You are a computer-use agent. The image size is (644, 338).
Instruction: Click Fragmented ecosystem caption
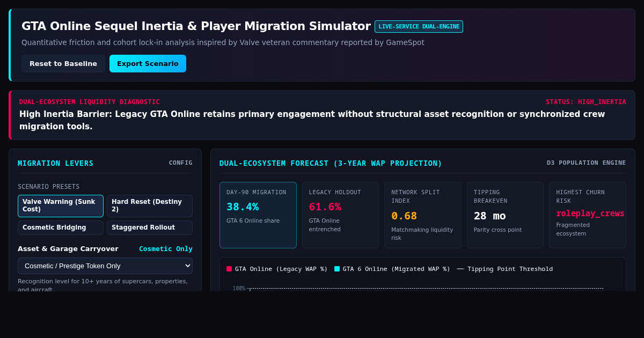tap(573, 229)
